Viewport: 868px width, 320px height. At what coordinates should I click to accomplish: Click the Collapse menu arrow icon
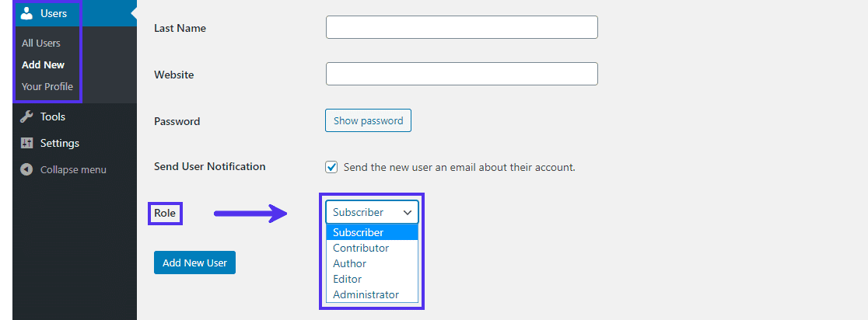(27, 169)
